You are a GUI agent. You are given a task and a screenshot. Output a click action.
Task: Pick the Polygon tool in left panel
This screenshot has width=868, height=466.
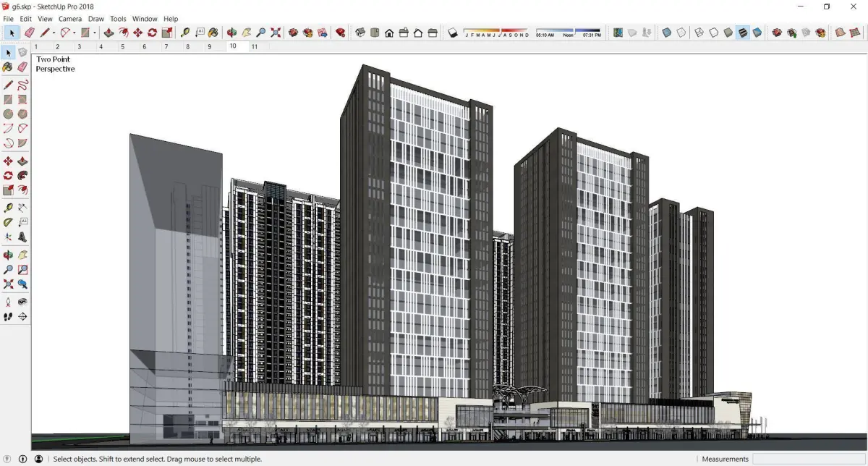click(x=22, y=114)
